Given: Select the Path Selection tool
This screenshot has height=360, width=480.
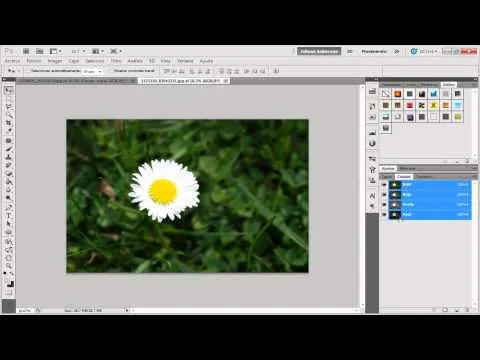Looking at the screenshot, I should tap(9, 224).
